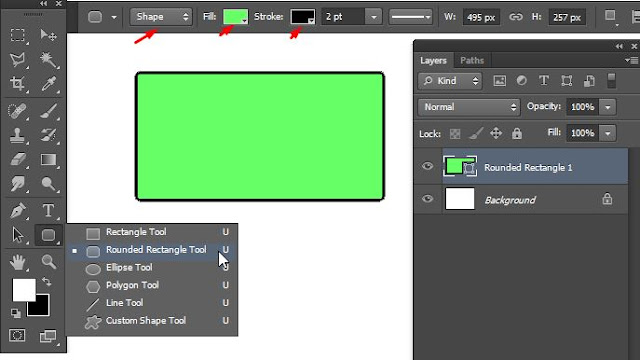Toggle link between width and height
640x360 pixels.
pos(516,17)
